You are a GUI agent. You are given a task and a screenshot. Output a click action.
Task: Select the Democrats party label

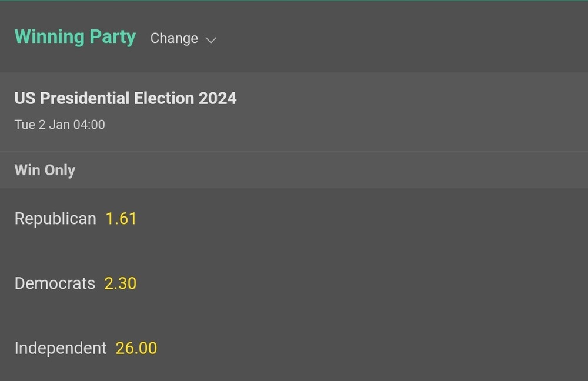55,283
